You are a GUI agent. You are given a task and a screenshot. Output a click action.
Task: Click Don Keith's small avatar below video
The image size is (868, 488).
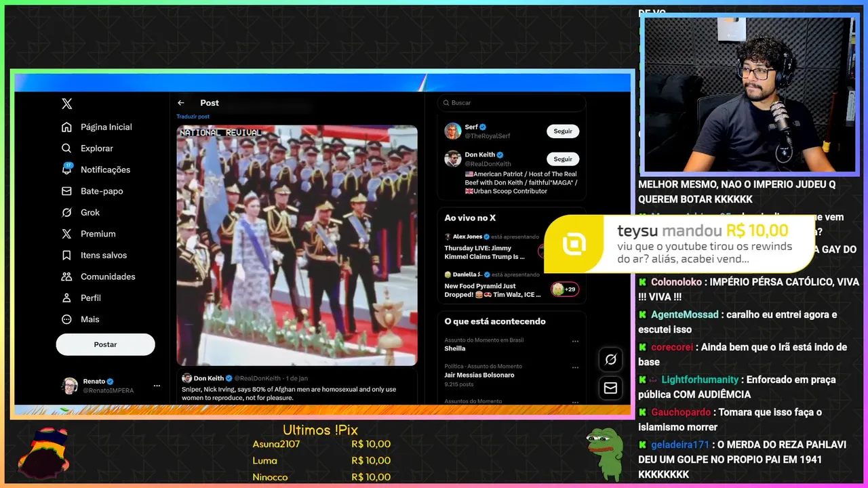tap(186, 378)
